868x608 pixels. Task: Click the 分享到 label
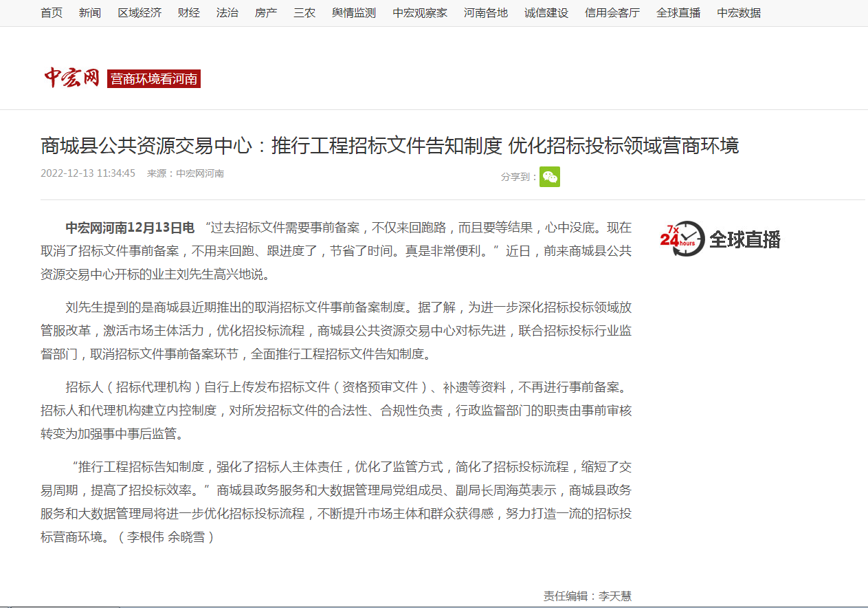(520, 177)
